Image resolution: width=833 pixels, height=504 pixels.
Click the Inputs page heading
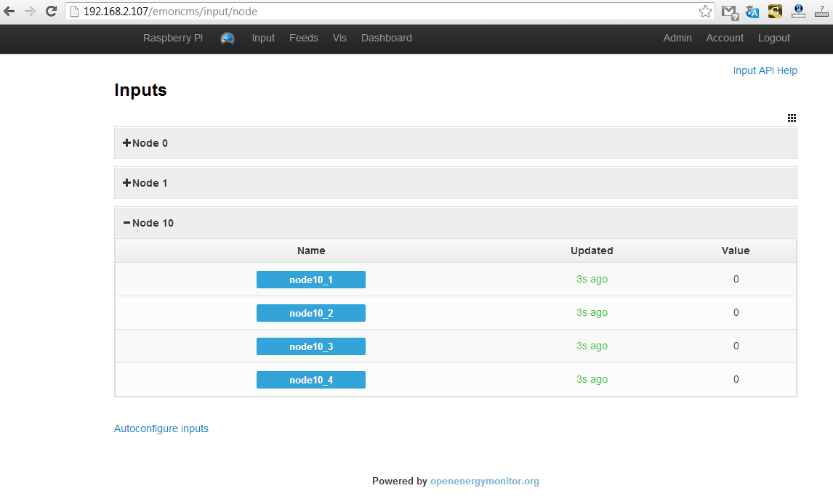pos(140,90)
